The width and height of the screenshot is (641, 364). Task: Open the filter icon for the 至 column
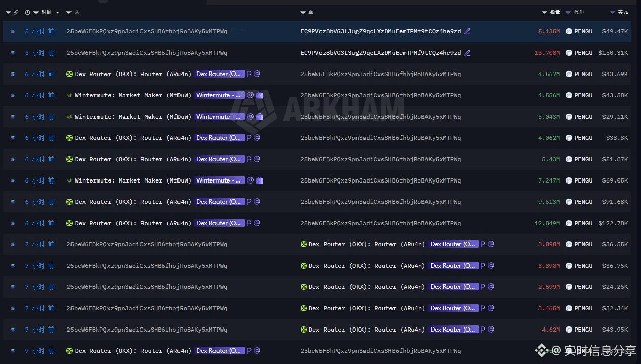click(303, 12)
